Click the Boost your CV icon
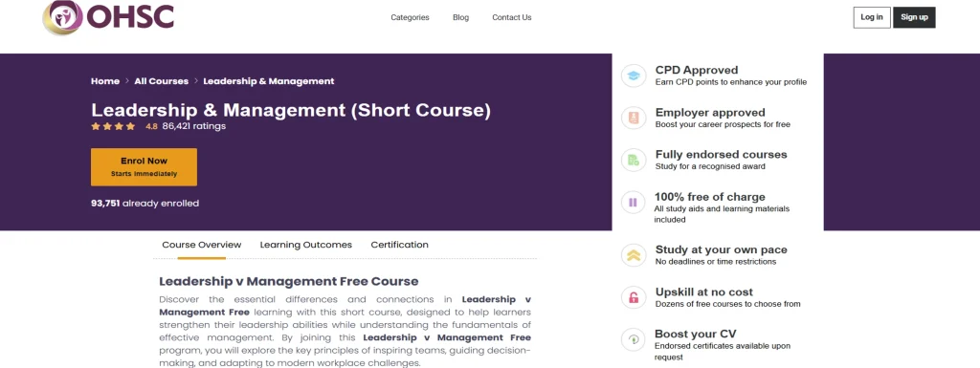 634,339
